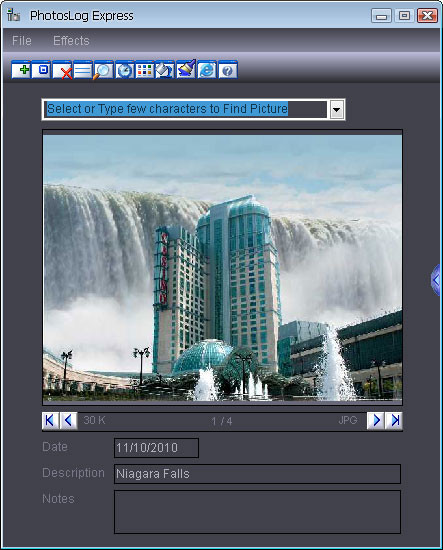
Task: Click the Internet Explorer globe icon
Action: click(207, 70)
